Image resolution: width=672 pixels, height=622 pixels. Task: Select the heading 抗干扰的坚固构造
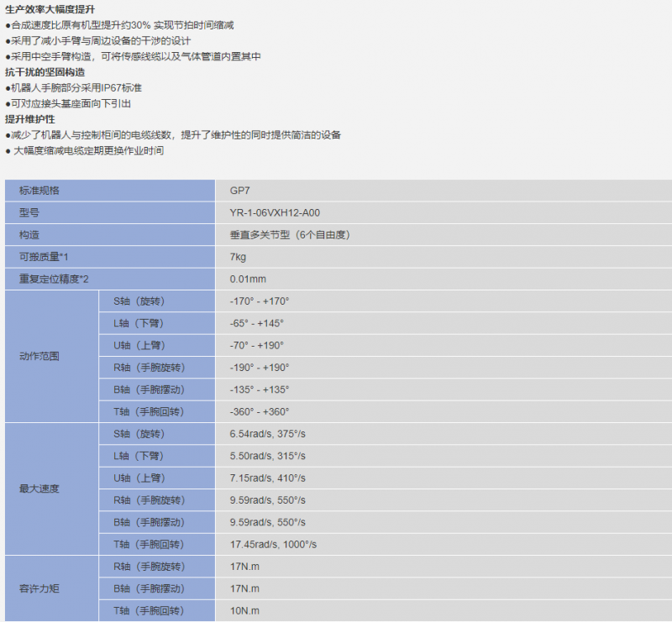(x=45, y=72)
